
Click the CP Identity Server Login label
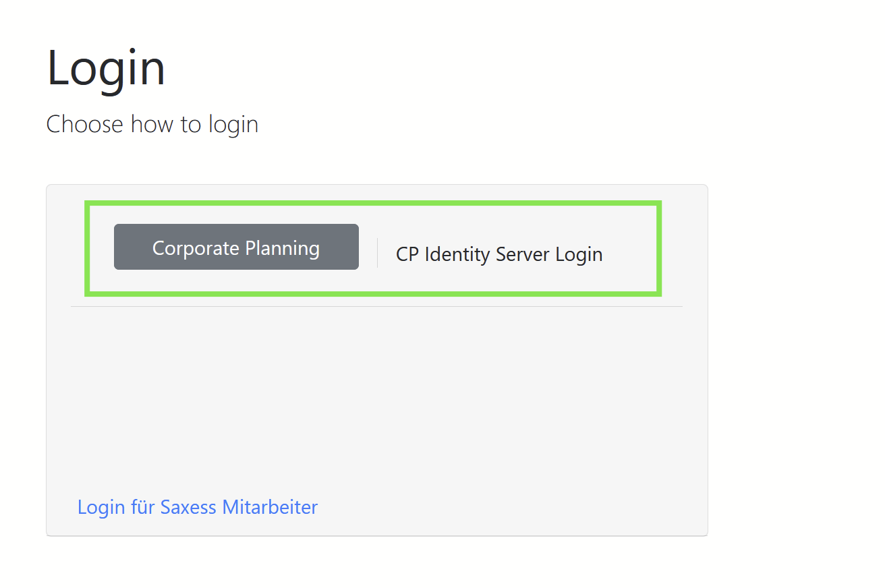coord(498,254)
